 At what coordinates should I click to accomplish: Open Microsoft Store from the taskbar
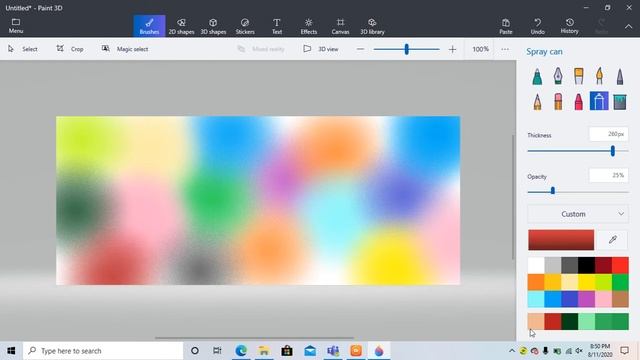coord(287,351)
